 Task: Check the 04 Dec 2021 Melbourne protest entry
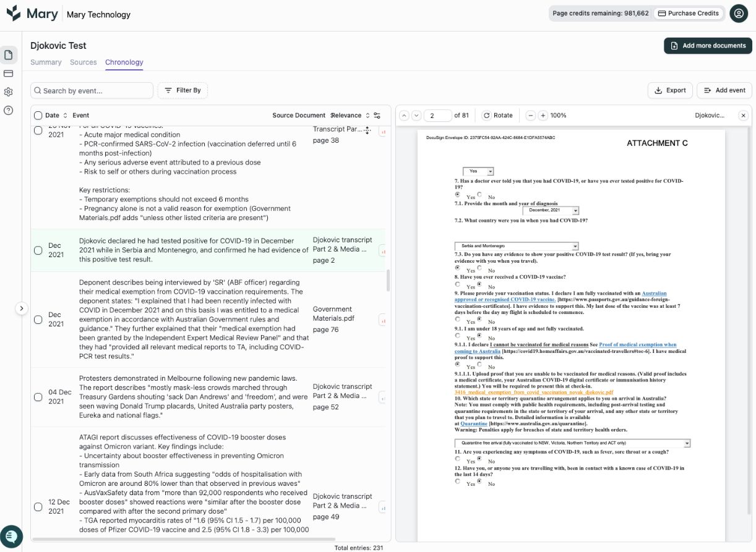(x=38, y=399)
